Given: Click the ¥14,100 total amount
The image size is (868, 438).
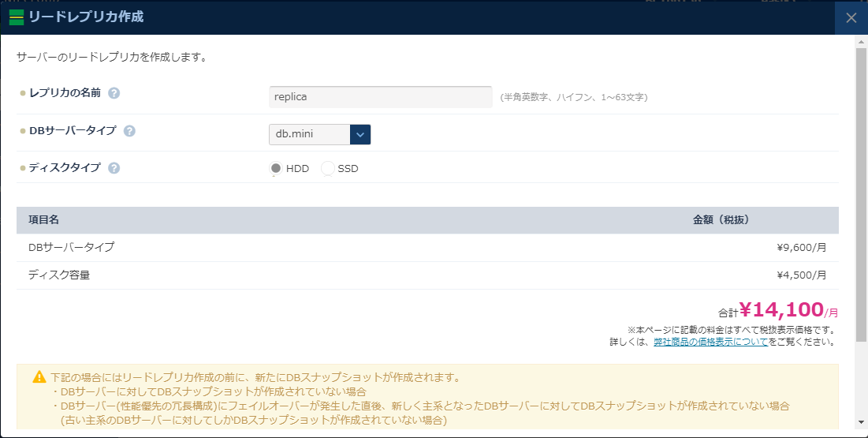Looking at the screenshot, I should click(781, 309).
